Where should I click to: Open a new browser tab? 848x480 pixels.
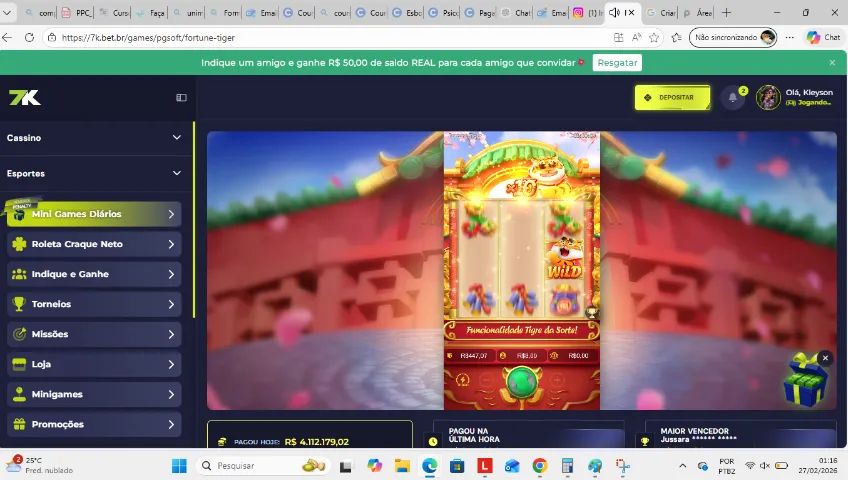point(726,12)
